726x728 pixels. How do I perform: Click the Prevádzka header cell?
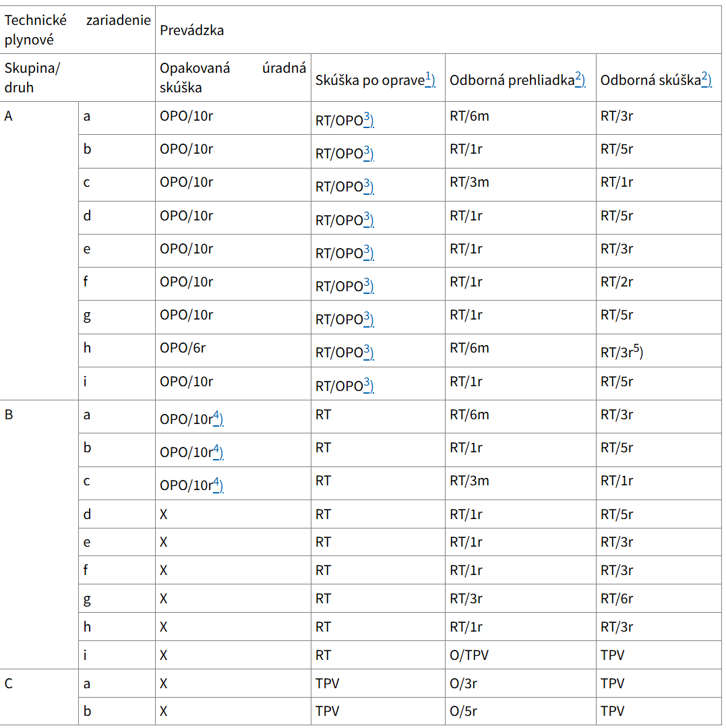[x=192, y=30]
